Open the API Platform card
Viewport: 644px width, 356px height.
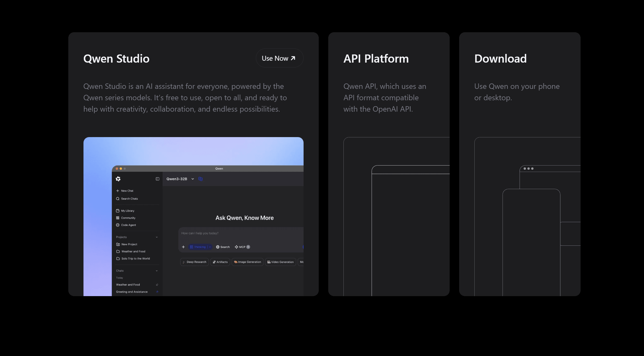[x=389, y=164]
